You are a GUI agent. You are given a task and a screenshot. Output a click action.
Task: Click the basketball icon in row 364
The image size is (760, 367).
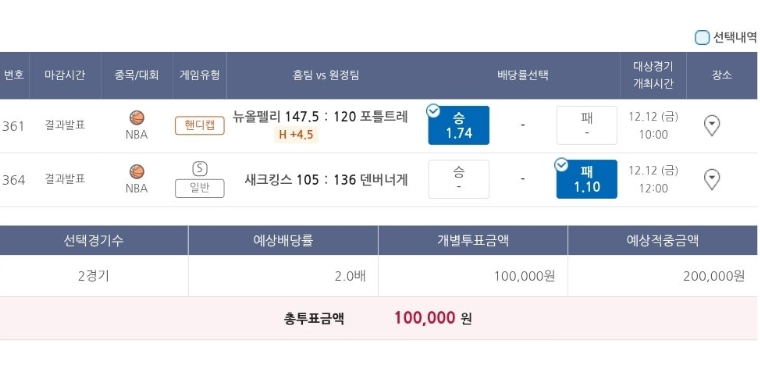pyautogui.click(x=137, y=172)
